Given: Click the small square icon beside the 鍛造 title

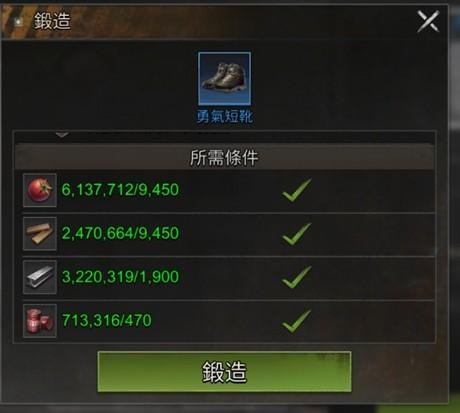Looking at the screenshot, I should (18, 22).
